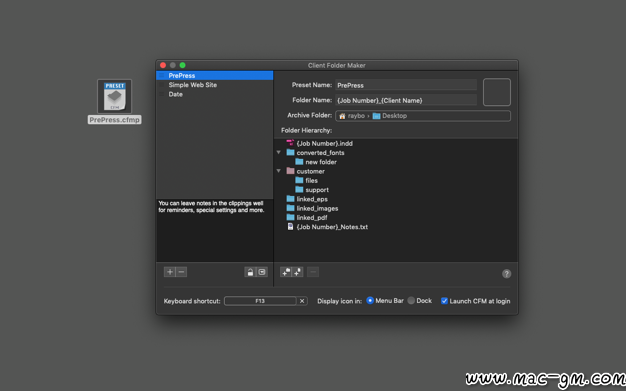Click the {Job Number}_Notes.txt file name
The height and width of the screenshot is (391, 626).
point(332,227)
